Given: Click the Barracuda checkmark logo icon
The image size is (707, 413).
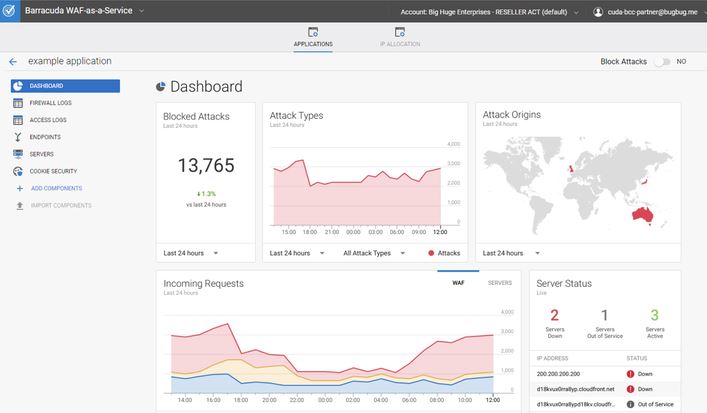Looking at the screenshot, I should pos(9,11).
